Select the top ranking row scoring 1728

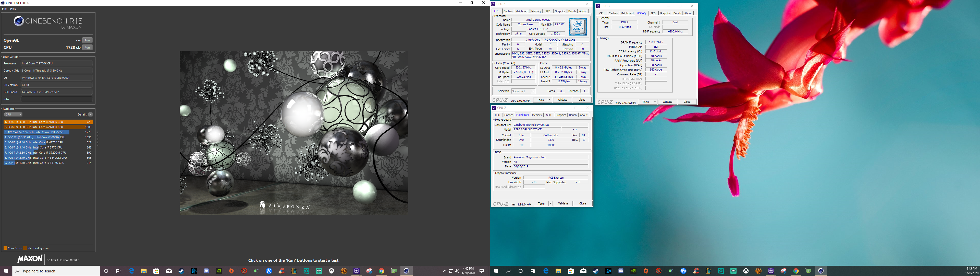48,122
